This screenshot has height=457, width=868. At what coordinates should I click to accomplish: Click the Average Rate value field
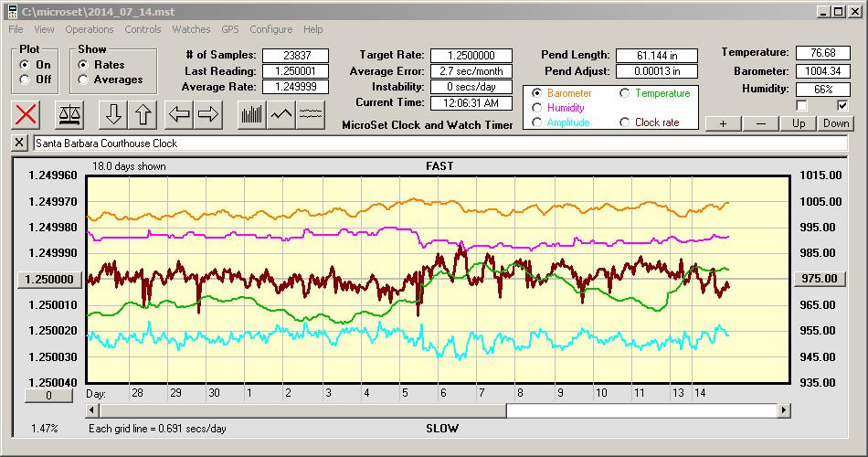coord(296,87)
